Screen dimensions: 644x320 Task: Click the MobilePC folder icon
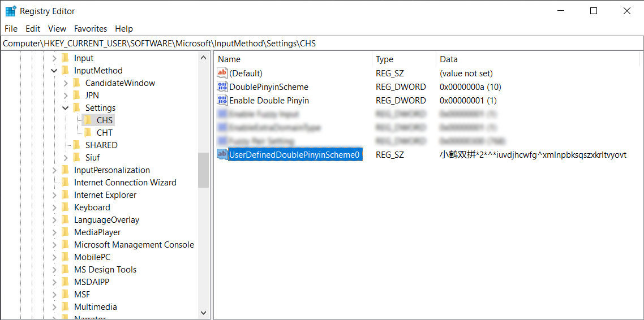[x=65, y=257]
